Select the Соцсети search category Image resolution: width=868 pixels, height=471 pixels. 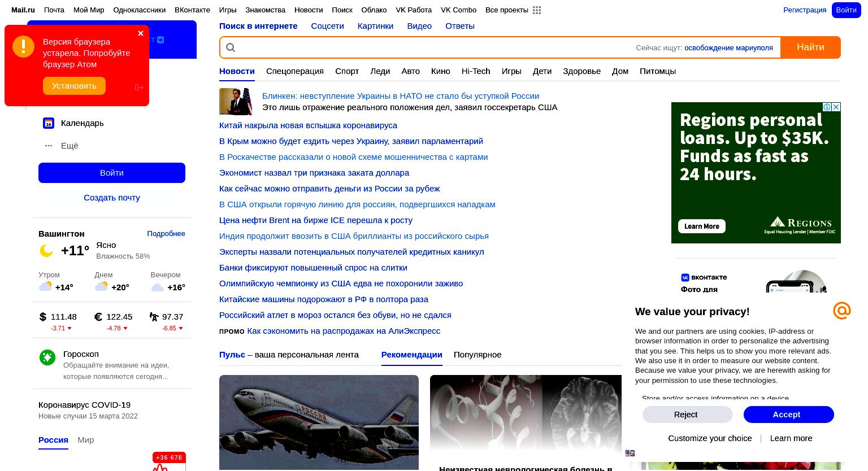[x=327, y=26]
